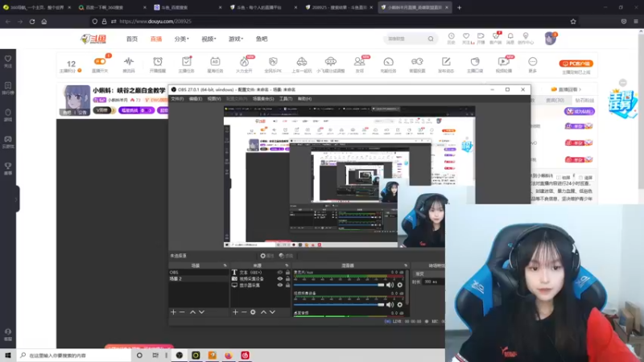The height and width of the screenshot is (362, 644).
Task: Expand the 游戏 dropdown in Douyu nav
Action: [x=236, y=39]
